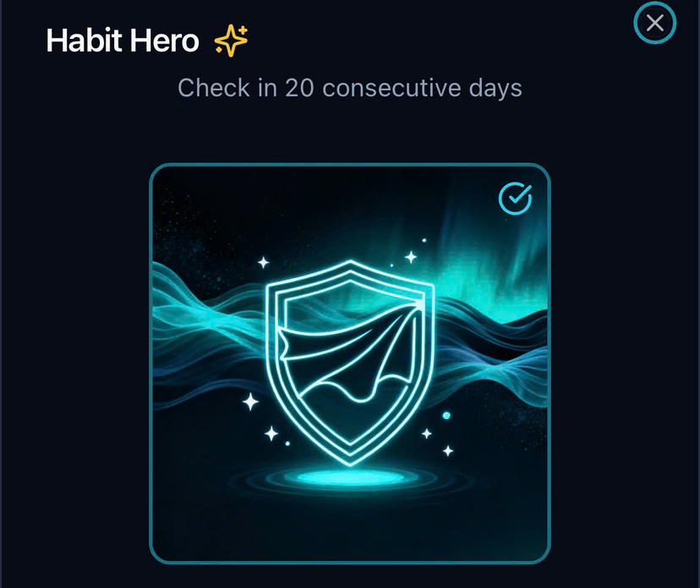Viewport: 700px width, 588px height.
Task: Tap the sparkle star above the shield's right corner
Action: [411, 257]
